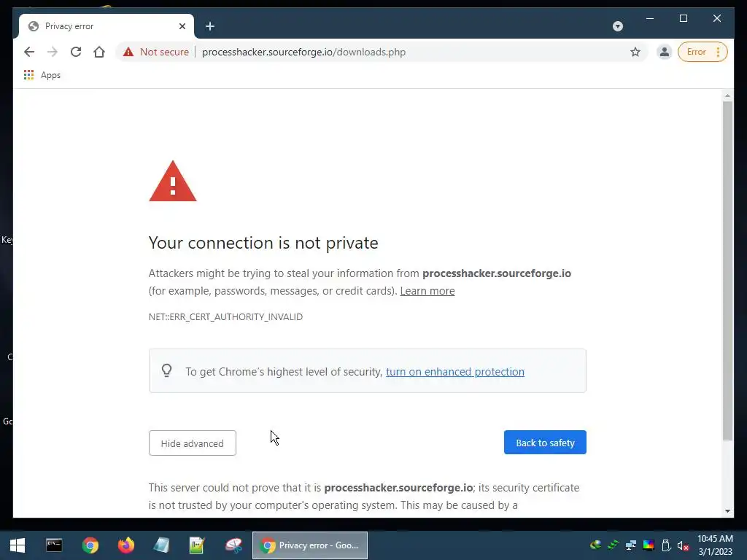The height and width of the screenshot is (560, 747).
Task: Click the scrollbar down arrow
Action: pos(727,511)
